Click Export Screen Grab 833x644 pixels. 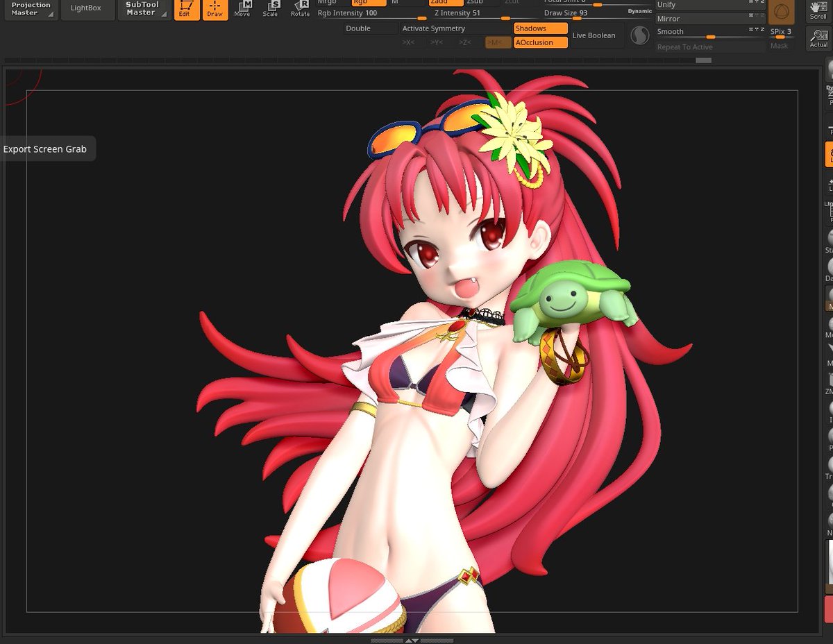coord(45,149)
